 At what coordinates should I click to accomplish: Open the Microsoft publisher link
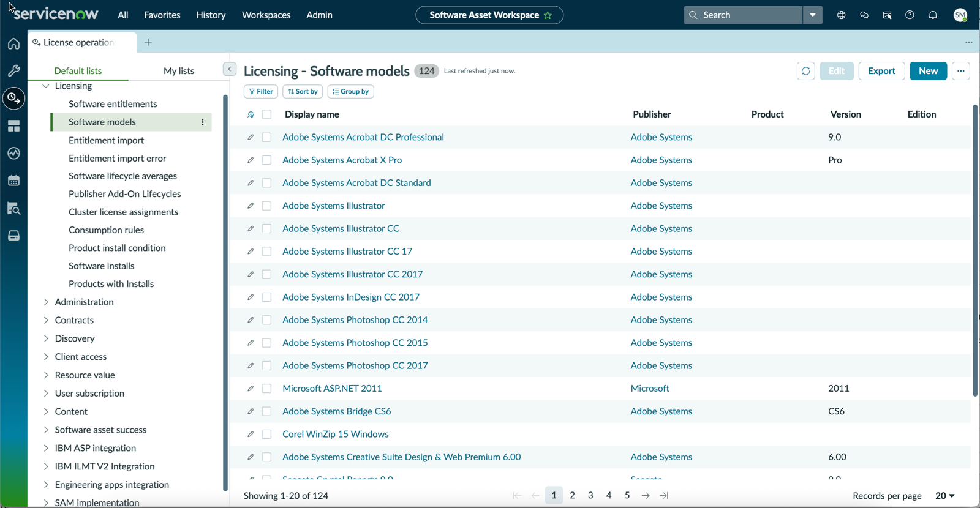(x=650, y=389)
